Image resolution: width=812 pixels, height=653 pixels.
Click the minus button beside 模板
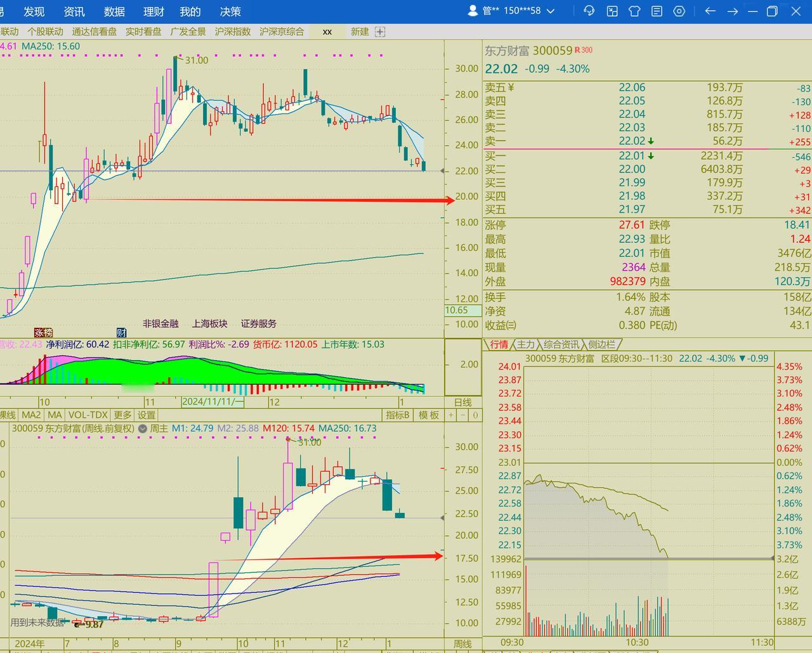463,415
